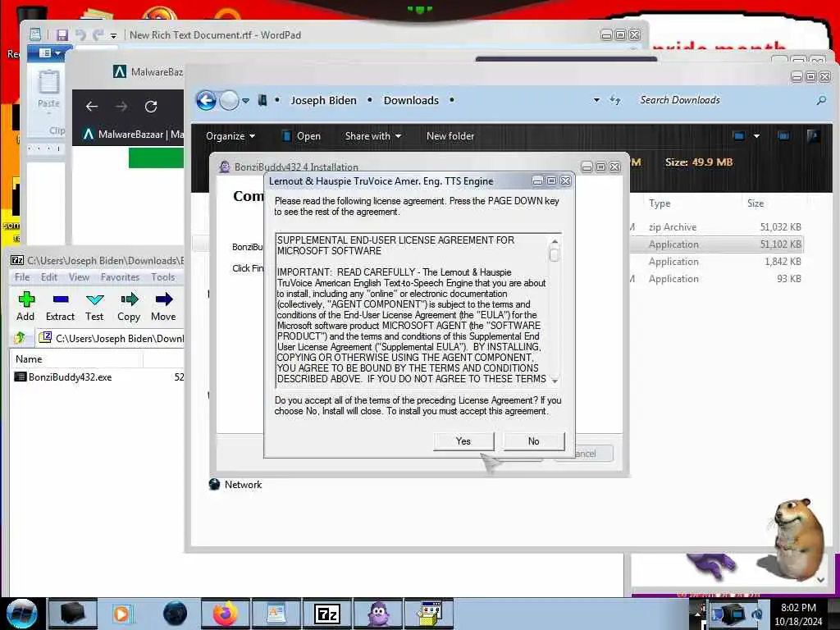Viewport: 840px width, 630px height.
Task: Sort by the Type column header
Action: pos(660,203)
